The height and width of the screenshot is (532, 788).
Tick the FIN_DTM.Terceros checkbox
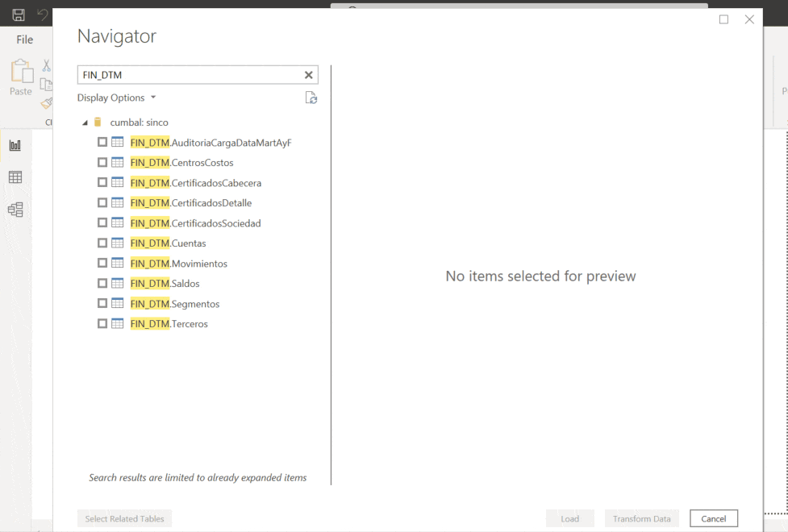coord(102,323)
